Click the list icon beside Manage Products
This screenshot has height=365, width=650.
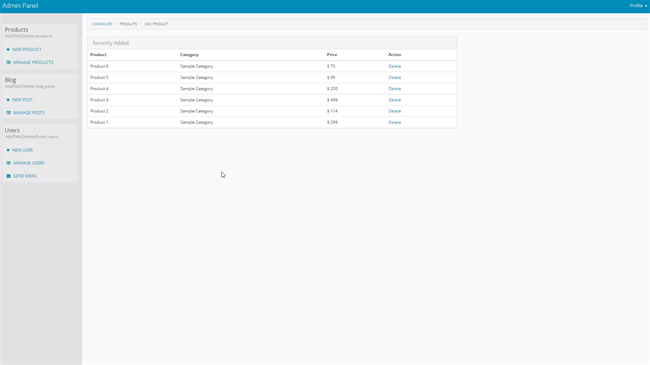(x=8, y=62)
